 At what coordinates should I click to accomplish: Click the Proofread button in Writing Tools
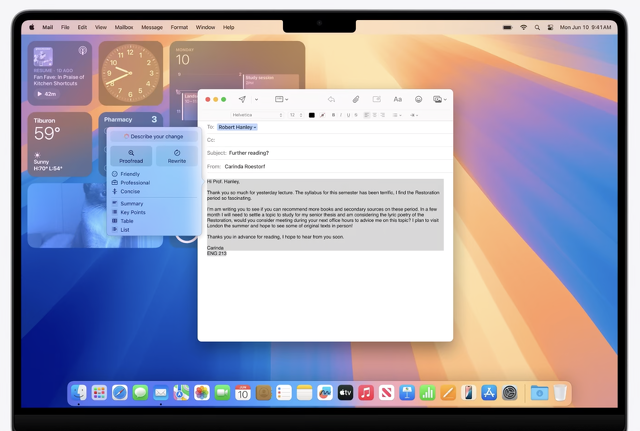pos(131,156)
